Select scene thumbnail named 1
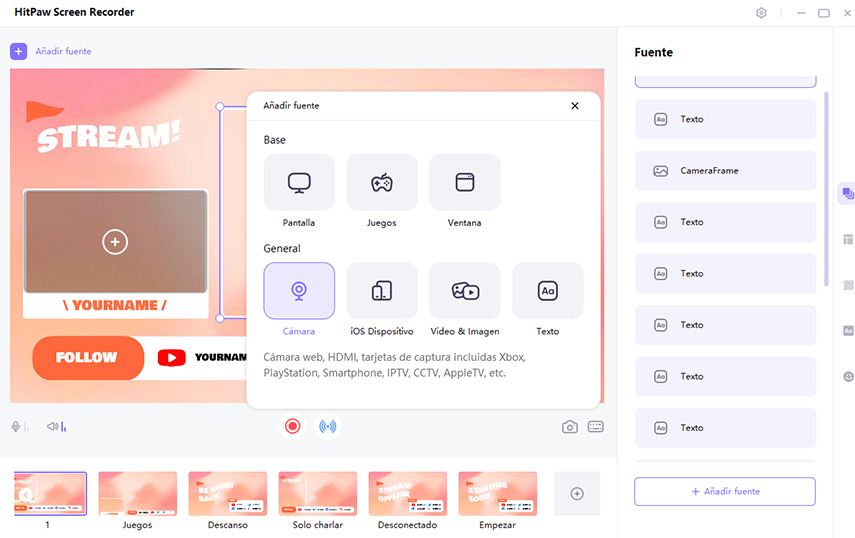This screenshot has height=538, width=855. pyautogui.click(x=50, y=494)
